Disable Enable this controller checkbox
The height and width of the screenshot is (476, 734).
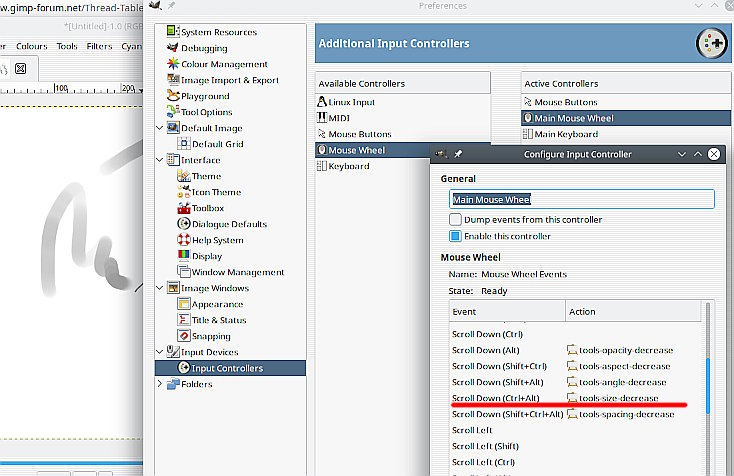tap(455, 236)
